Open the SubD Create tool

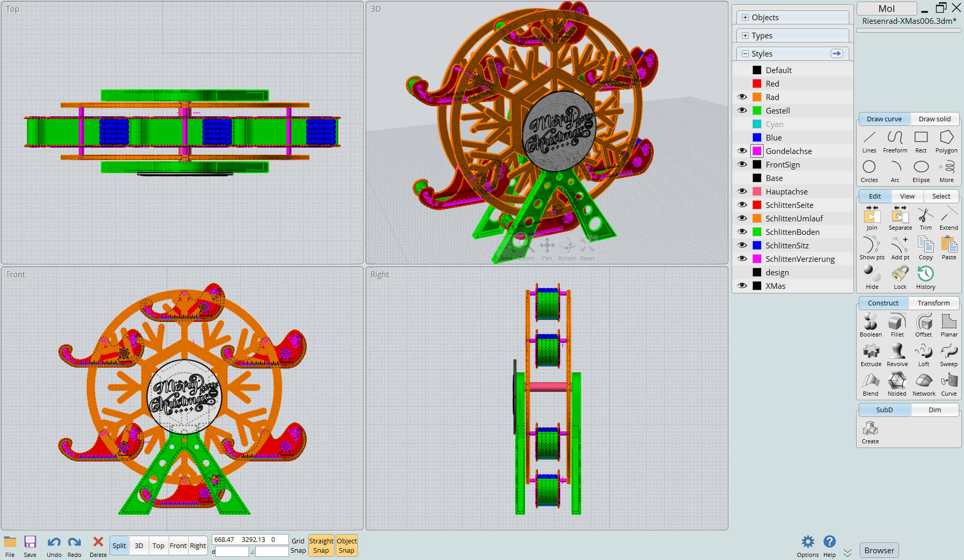[870, 432]
